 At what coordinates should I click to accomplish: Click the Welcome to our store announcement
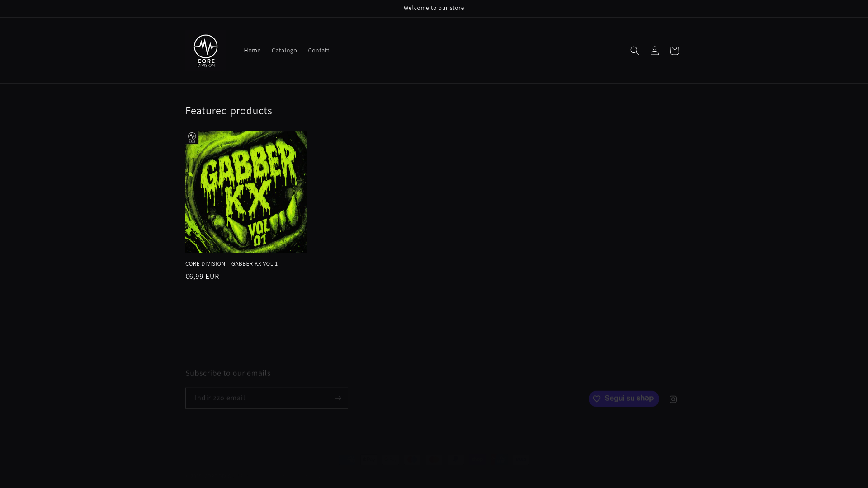click(434, 8)
